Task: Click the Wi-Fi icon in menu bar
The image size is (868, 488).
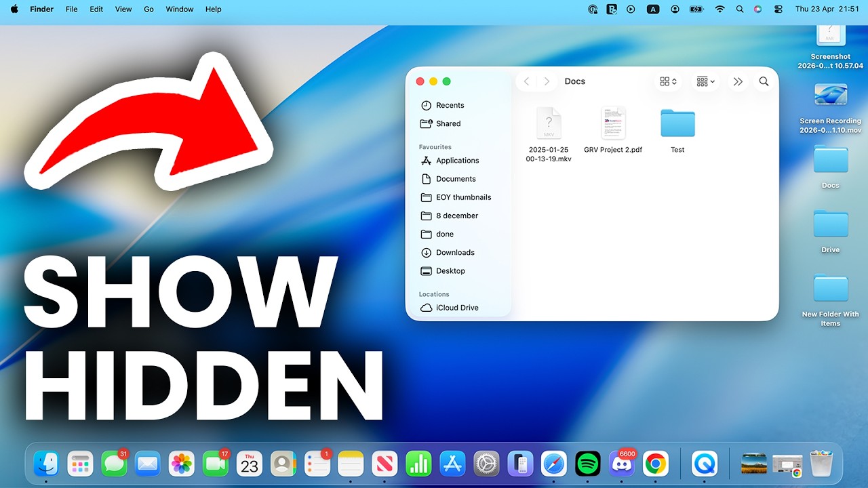Action: [719, 9]
